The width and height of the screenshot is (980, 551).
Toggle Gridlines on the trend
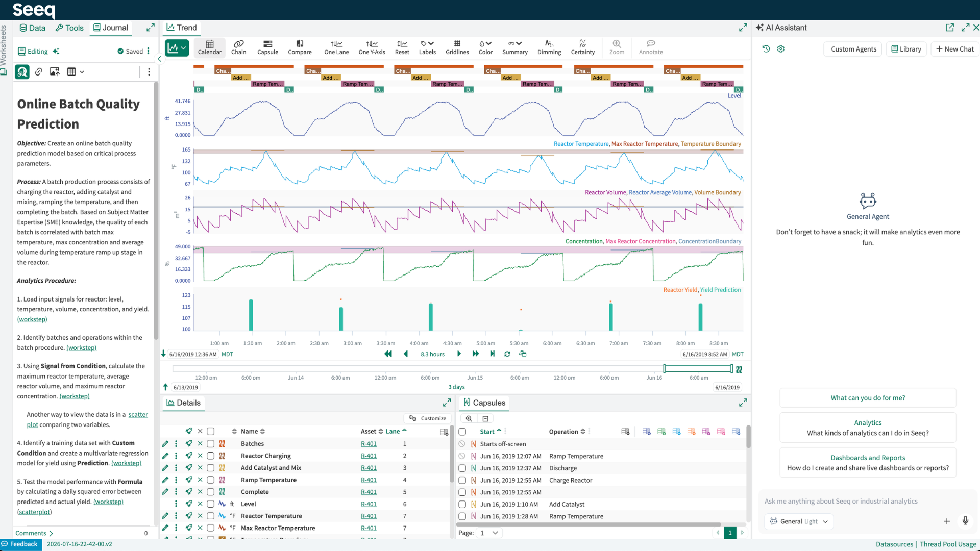tap(457, 47)
